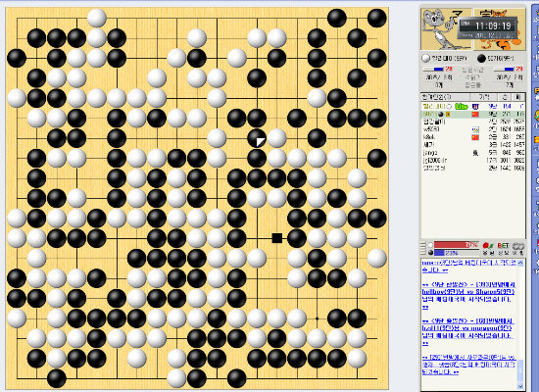Click the red cherry icon beside the prediction bars

(x=488, y=247)
